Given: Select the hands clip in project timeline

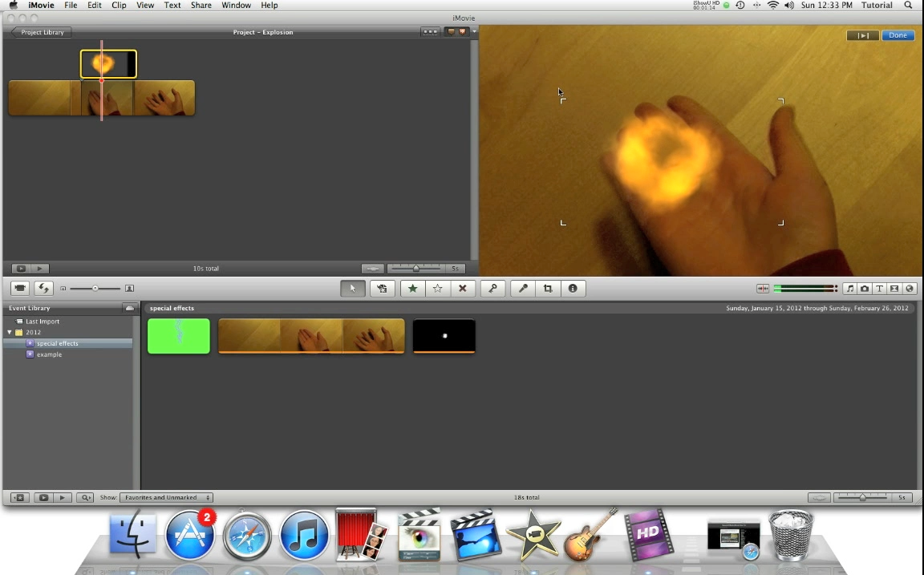Looking at the screenshot, I should tap(101, 98).
